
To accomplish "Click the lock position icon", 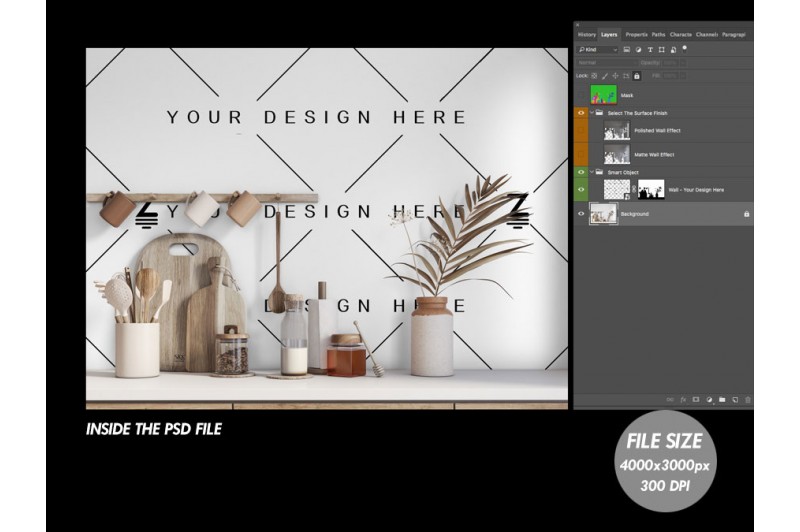I will click(615, 76).
